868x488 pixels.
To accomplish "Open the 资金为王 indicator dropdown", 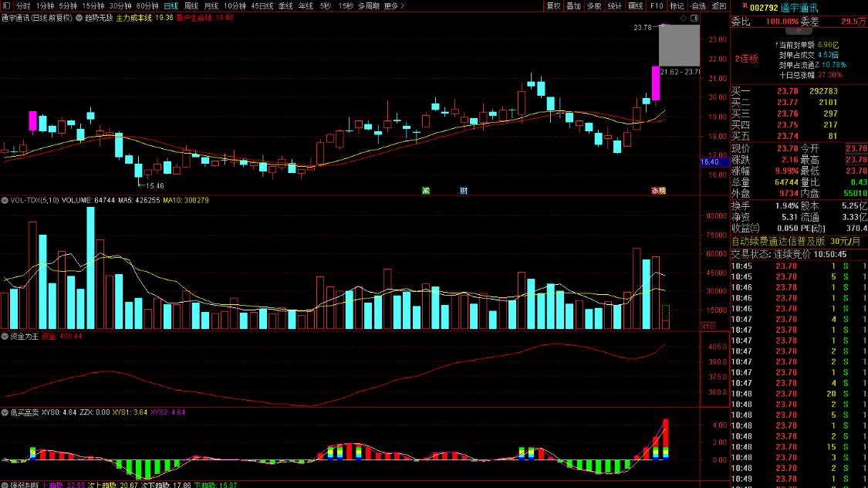I will pyautogui.click(x=5, y=336).
